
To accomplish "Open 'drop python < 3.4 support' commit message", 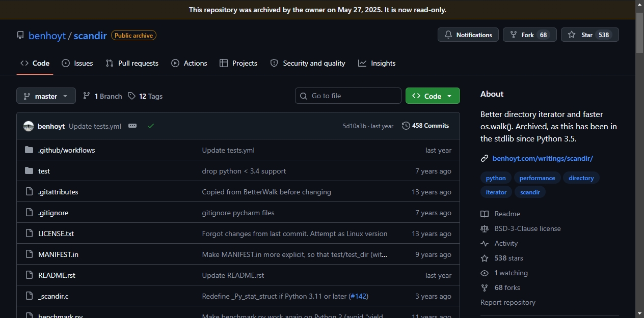I will point(244,171).
